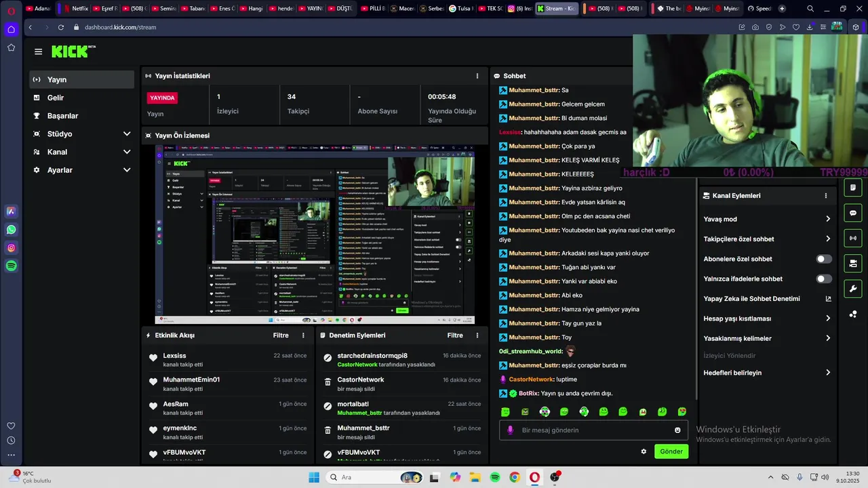The height and width of the screenshot is (488, 868).
Task: Open Yayın İstatistikleri three-dot menu
Action: [477, 76]
